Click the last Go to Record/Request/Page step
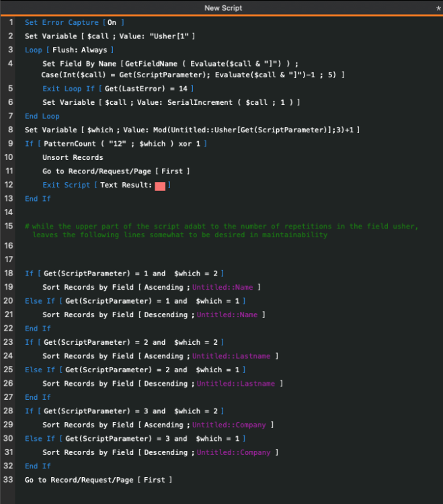This screenshot has width=443, height=504. [98, 480]
